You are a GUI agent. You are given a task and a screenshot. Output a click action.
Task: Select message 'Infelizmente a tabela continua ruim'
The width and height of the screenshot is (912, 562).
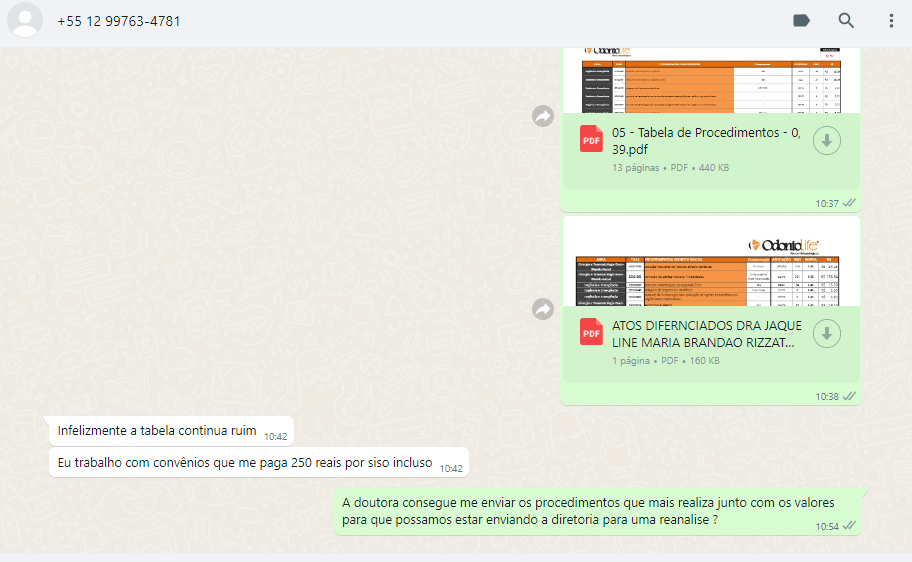tap(172, 431)
